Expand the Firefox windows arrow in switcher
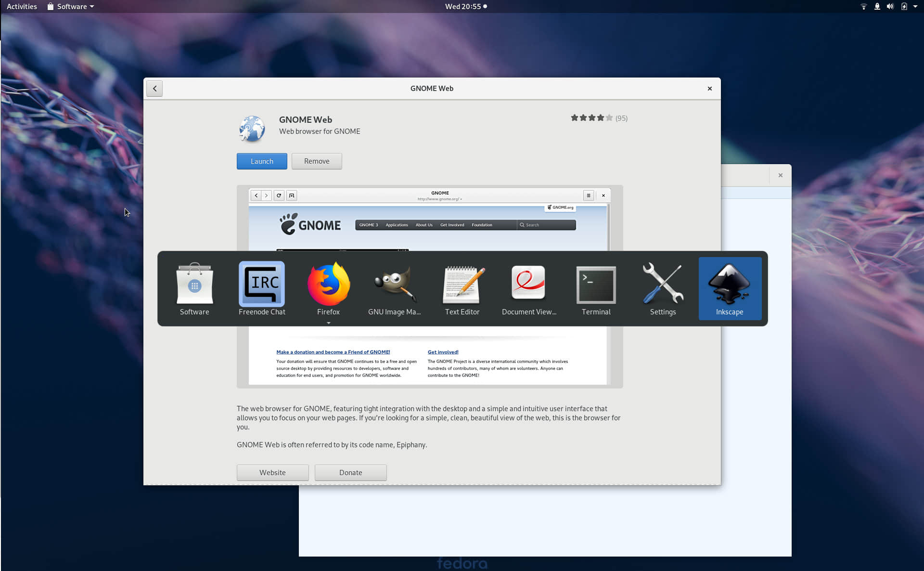Screen dimensions: 924x571 [x=329, y=323]
